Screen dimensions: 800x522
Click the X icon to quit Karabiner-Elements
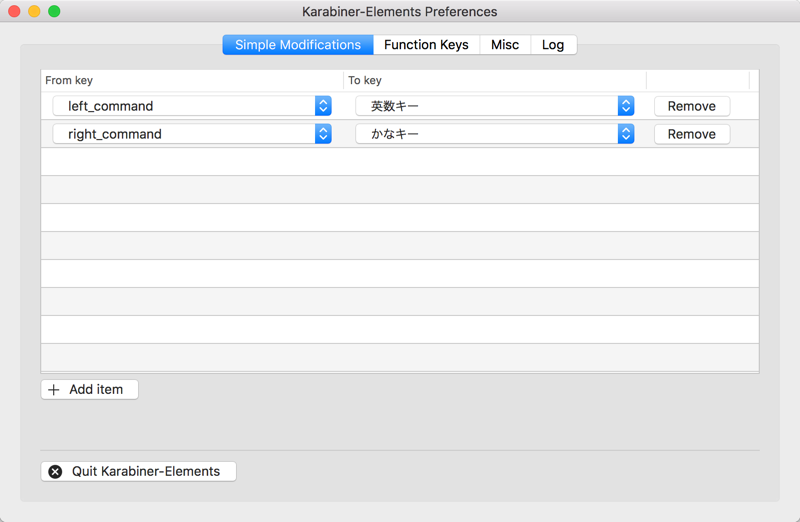coord(55,472)
